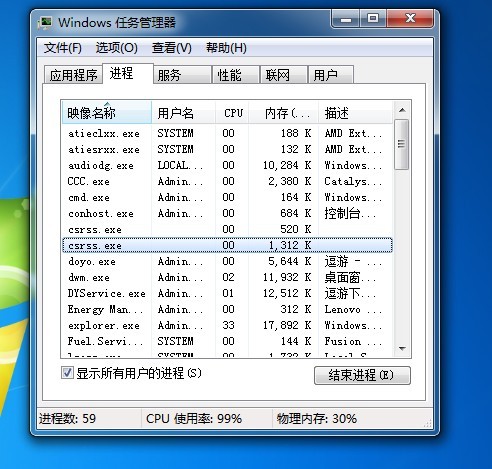The height and width of the screenshot is (469, 492).
Task: Sort by 内存 column header
Action: (x=284, y=113)
